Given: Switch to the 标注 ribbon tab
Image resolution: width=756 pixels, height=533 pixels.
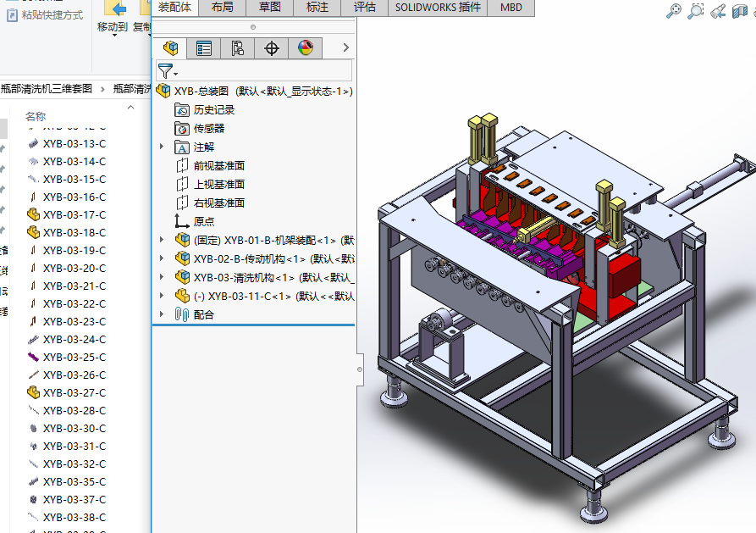Looking at the screenshot, I should pos(317,8).
